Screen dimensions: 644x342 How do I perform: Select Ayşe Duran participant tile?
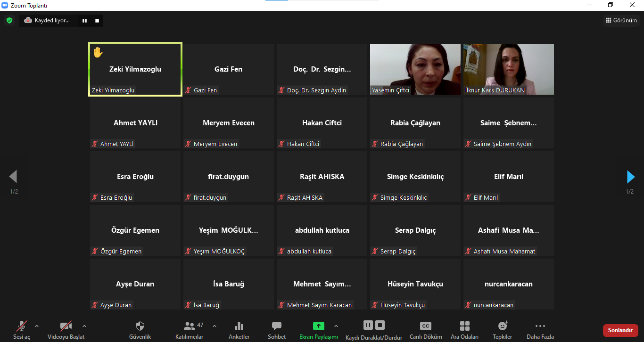pos(135,284)
